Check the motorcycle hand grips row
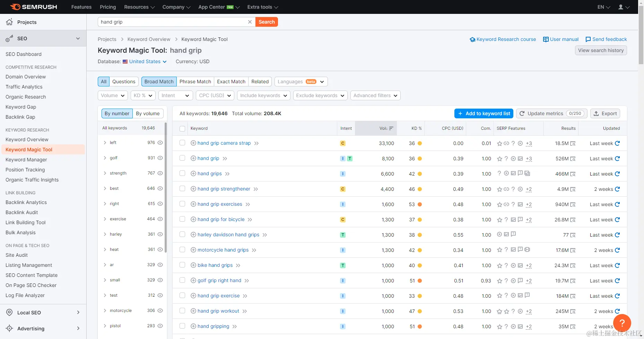 point(182,249)
